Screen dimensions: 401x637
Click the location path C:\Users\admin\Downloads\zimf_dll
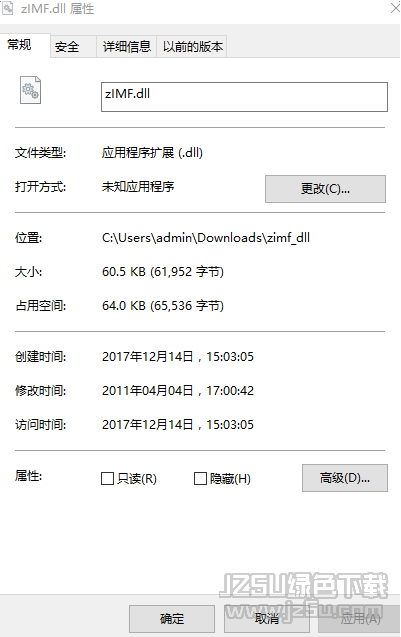click(x=206, y=238)
